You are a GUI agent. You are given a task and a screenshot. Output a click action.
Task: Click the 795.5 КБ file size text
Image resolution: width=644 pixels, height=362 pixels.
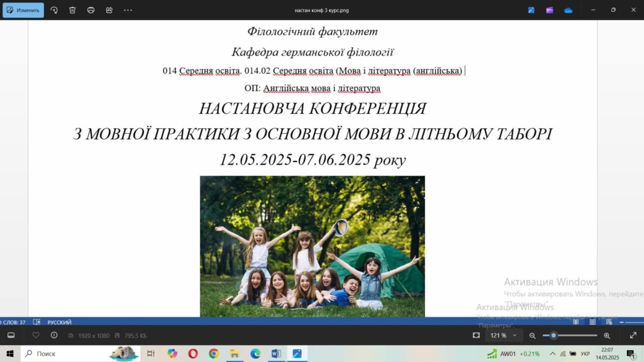coord(136,336)
